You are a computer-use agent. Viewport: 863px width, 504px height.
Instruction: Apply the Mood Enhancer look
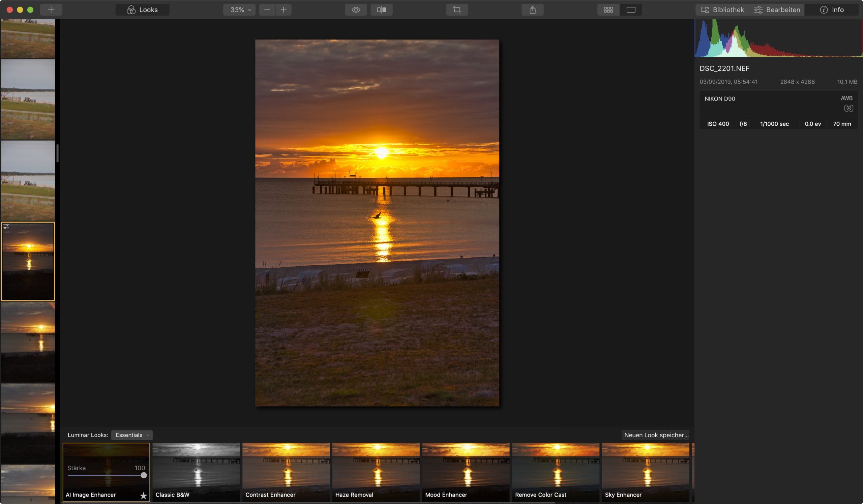coord(466,472)
